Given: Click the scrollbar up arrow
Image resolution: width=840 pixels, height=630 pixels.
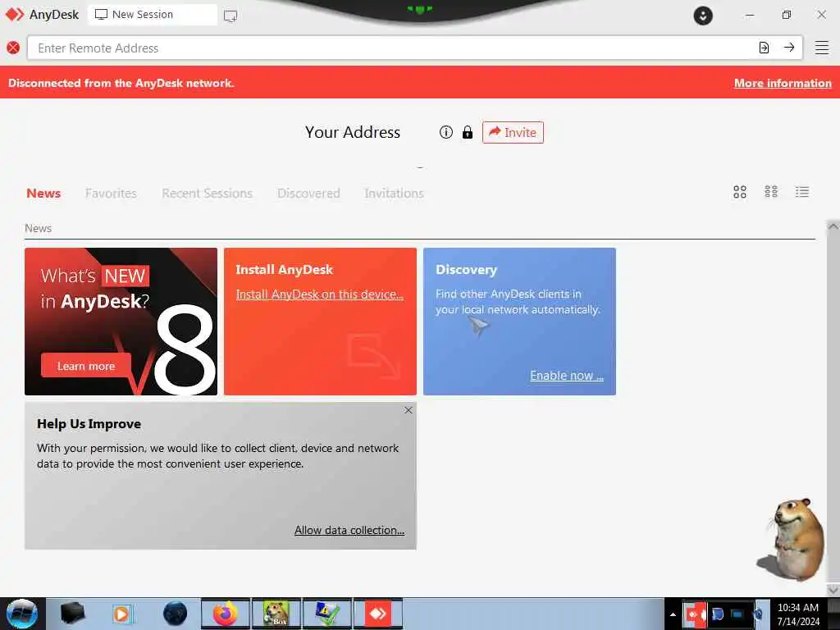Looking at the screenshot, I should click(833, 226).
